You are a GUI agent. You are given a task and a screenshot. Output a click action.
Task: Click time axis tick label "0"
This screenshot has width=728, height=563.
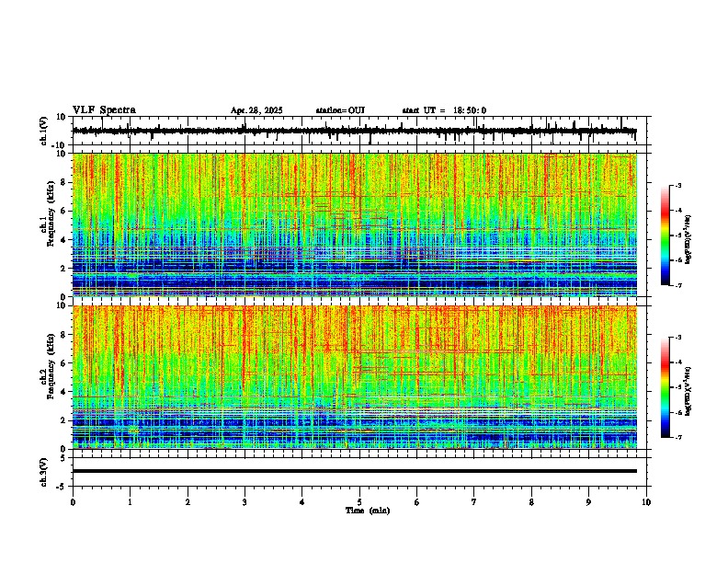[73, 502]
